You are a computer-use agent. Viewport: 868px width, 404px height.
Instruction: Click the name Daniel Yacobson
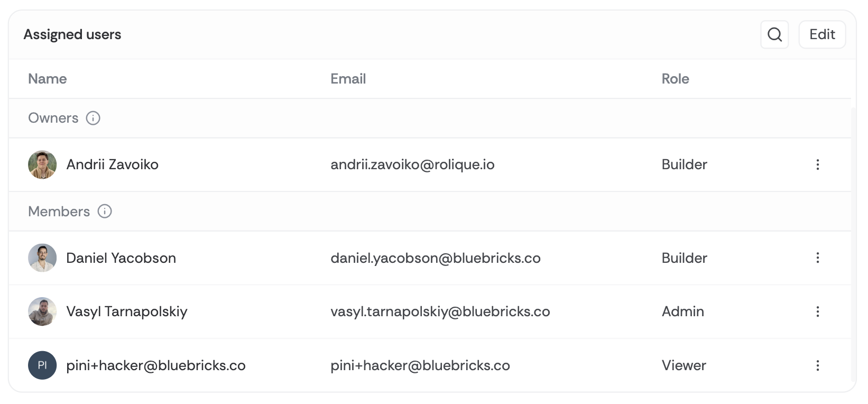coord(121,258)
